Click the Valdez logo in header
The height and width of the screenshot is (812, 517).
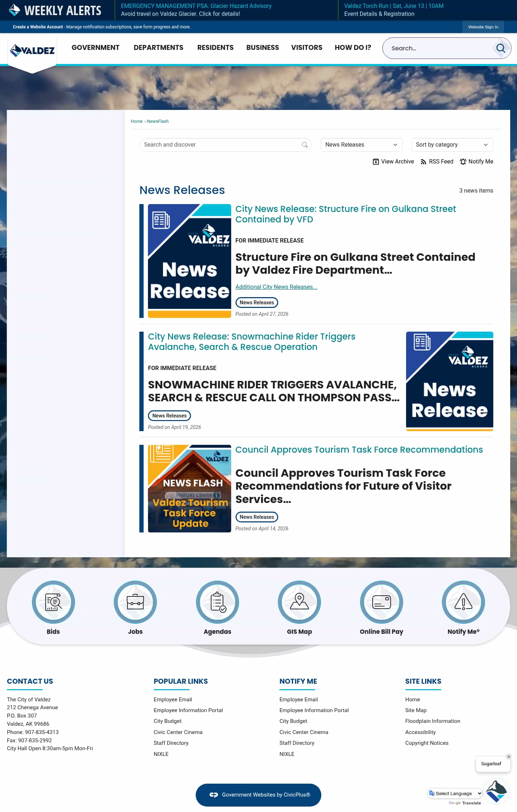(x=32, y=50)
